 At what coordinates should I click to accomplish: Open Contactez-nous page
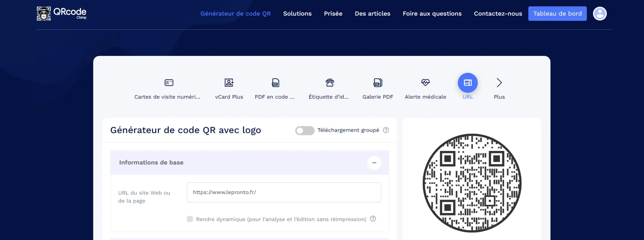(x=498, y=14)
